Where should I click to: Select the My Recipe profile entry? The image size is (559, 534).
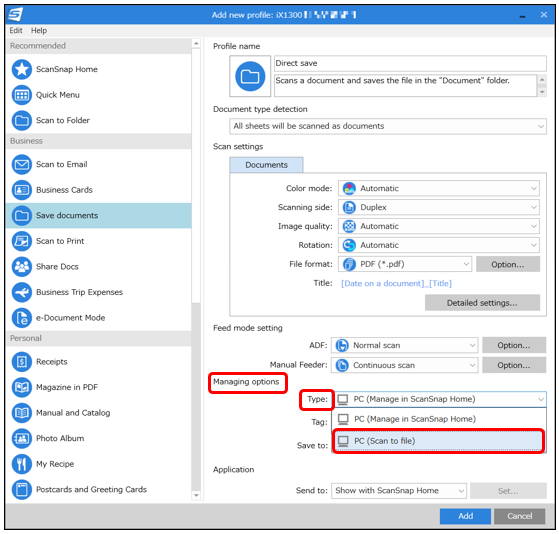click(x=98, y=464)
